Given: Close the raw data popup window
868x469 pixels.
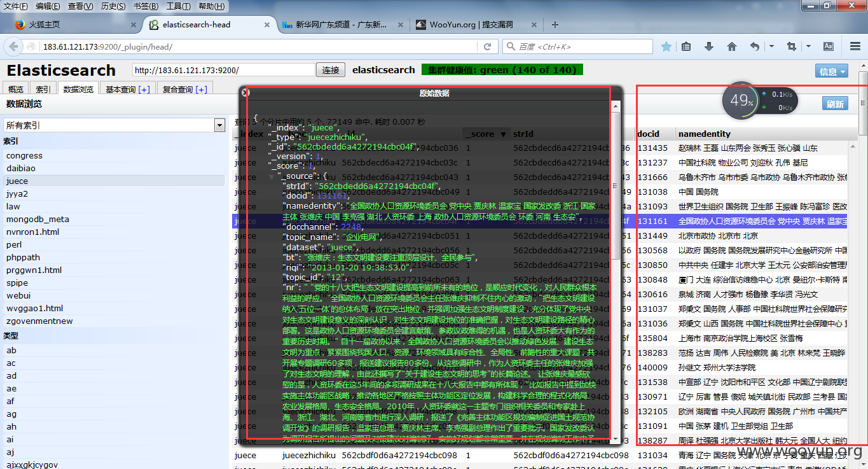Looking at the screenshot, I should pyautogui.click(x=245, y=93).
